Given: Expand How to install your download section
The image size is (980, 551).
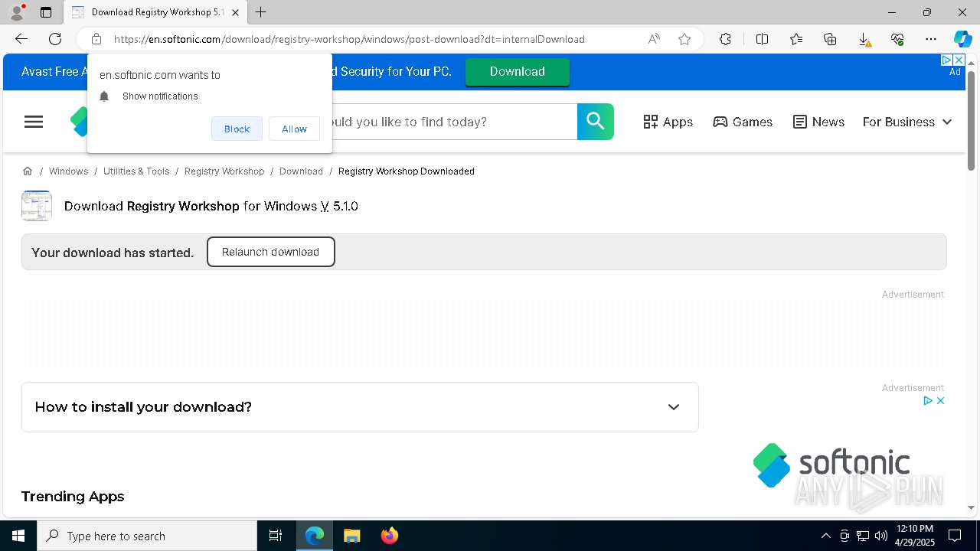Looking at the screenshot, I should 360,407.
